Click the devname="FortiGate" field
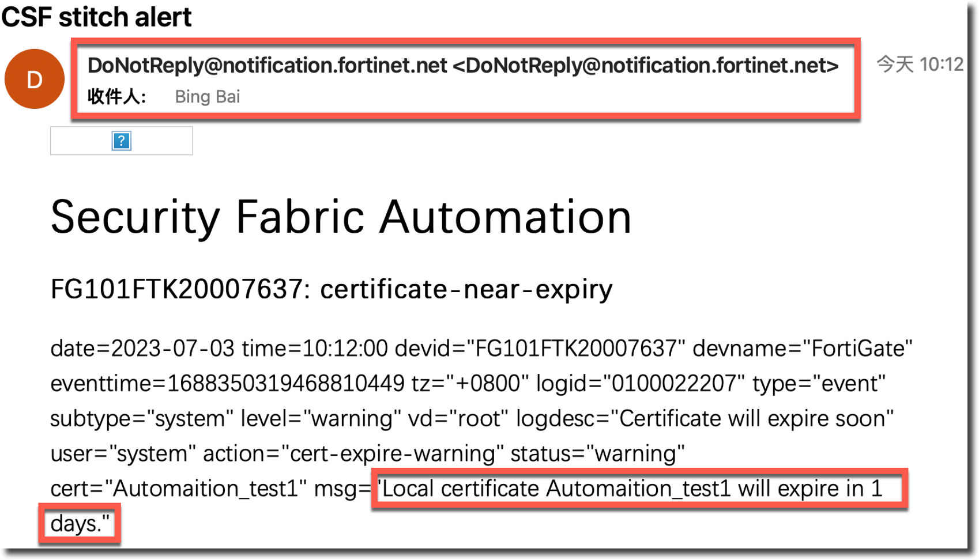Viewport: 979px width, 560px height. (802, 349)
